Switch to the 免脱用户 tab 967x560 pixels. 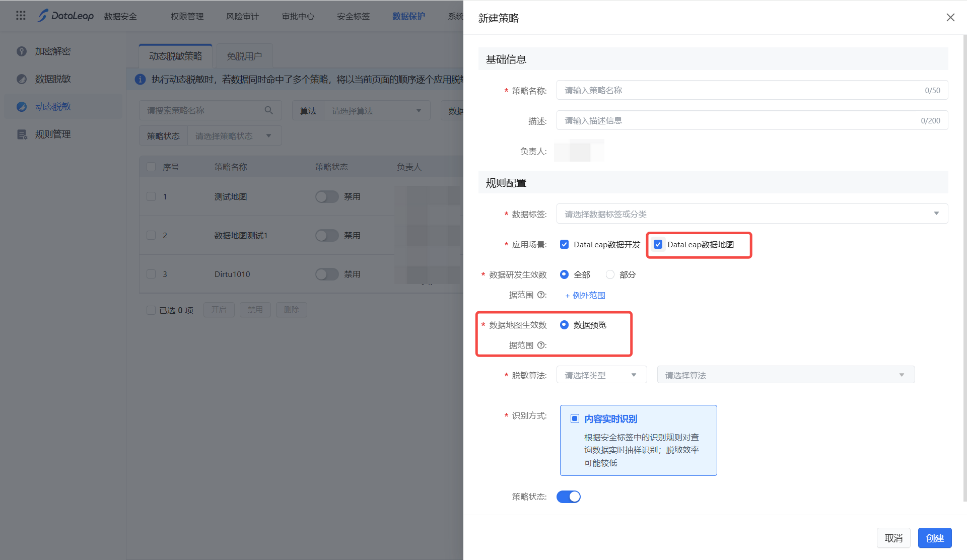pyautogui.click(x=244, y=56)
